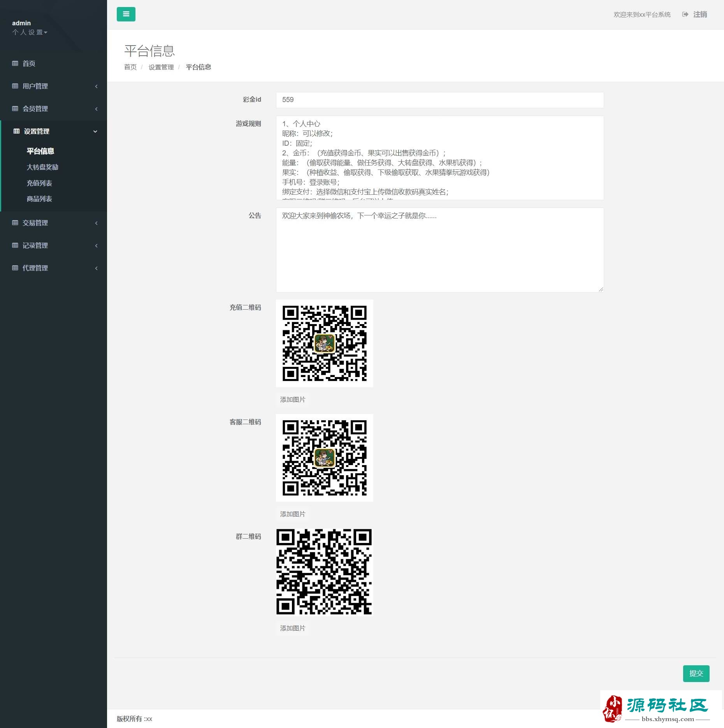Click the grid icon beside 首页
The height and width of the screenshot is (728, 724).
(x=15, y=63)
